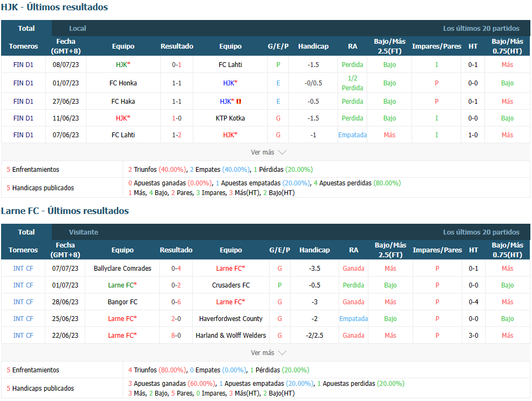Open INT CF tournament on 22/06/23 row
This screenshot has height=401, width=532.
23,336
